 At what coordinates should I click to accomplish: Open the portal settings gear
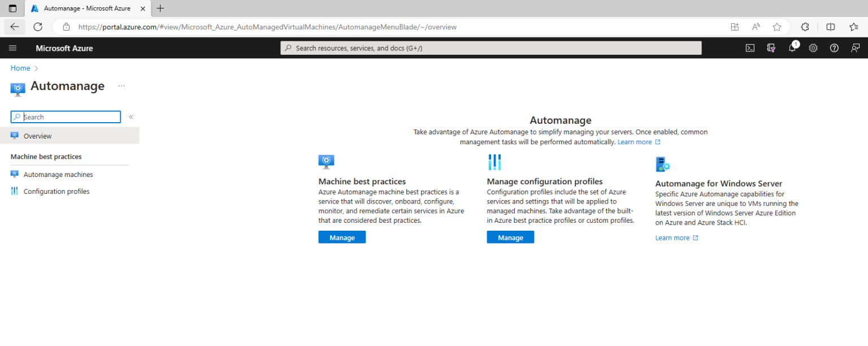coord(813,48)
